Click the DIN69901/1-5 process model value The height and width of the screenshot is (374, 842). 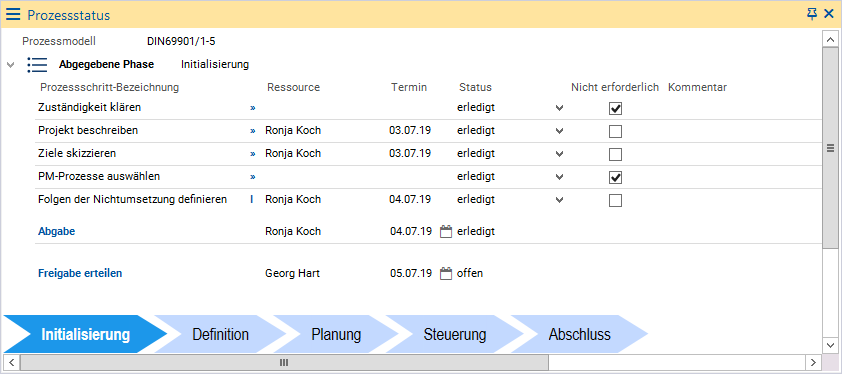coord(182,41)
